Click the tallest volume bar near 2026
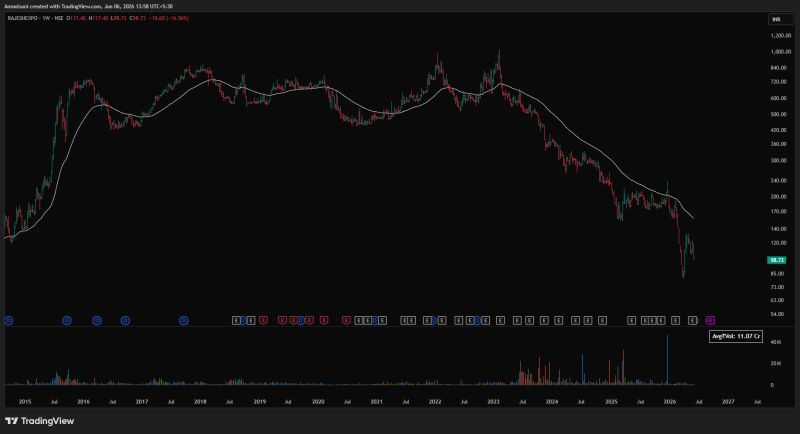This screenshot has height=434, width=800. (667, 360)
